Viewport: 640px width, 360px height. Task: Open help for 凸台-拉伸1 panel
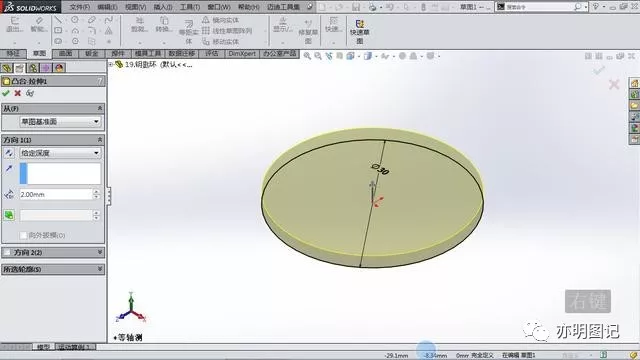(x=100, y=81)
